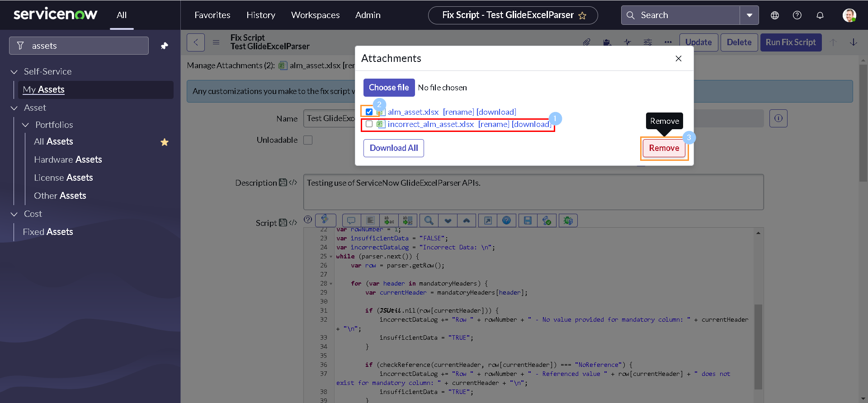Screen dimensions: 868x403
Task: Open the Hardware Assets module
Action: point(68,159)
